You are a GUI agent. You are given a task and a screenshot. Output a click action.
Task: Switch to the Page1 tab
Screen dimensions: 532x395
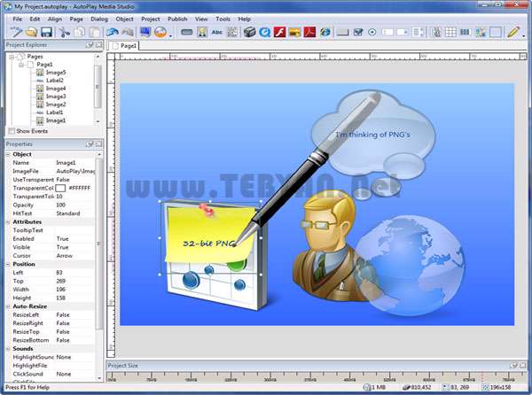(124, 46)
